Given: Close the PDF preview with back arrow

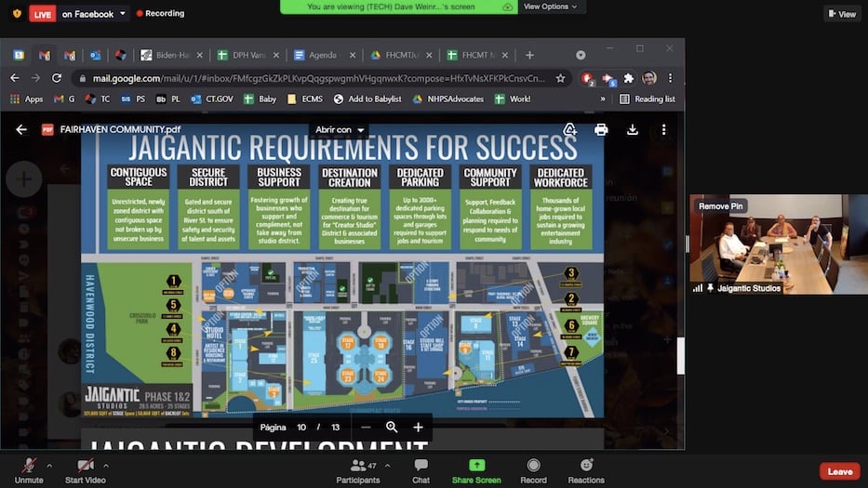Looking at the screenshot, I should coord(21,129).
